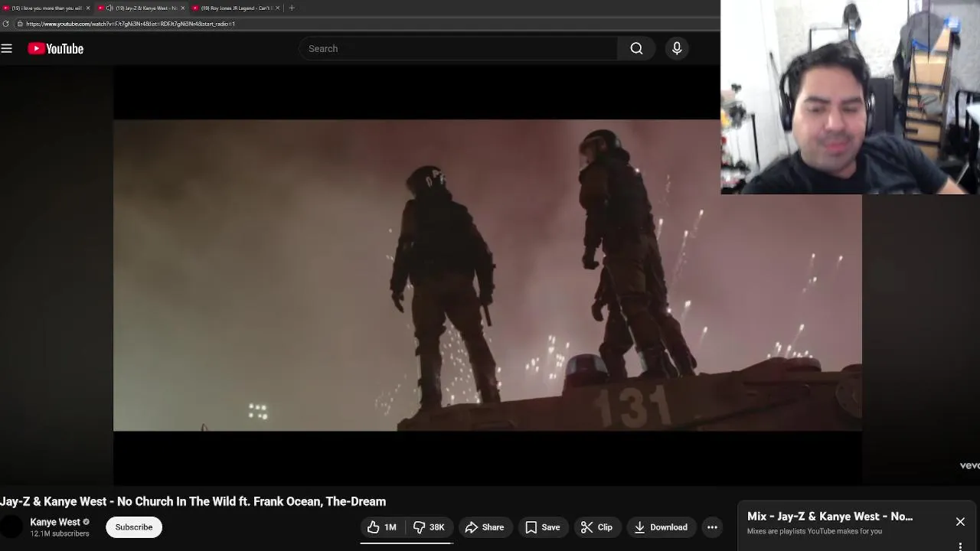Image resolution: width=980 pixels, height=551 pixels.
Task: Open the three-dot more actions menu
Action: pos(712,527)
